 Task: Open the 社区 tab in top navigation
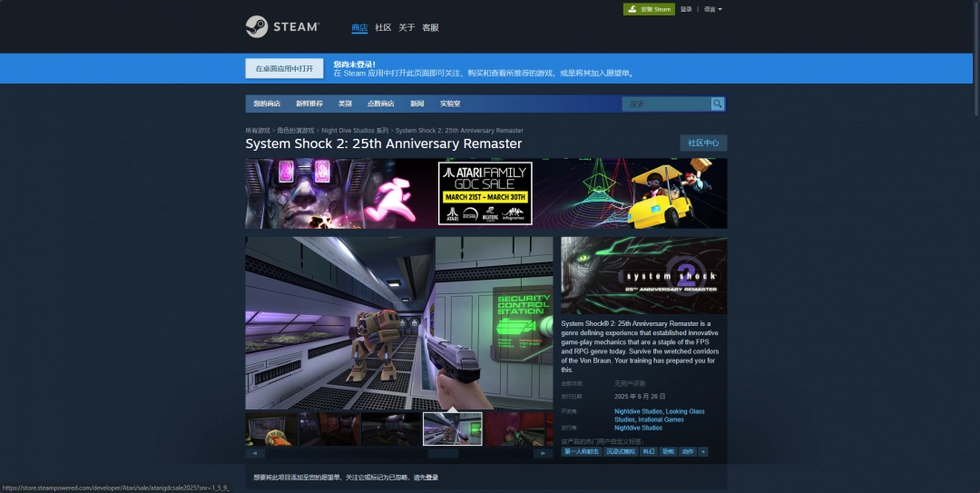click(x=383, y=27)
